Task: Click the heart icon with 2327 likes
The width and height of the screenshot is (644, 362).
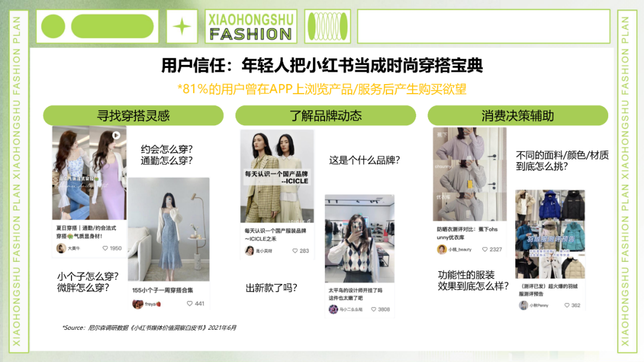Action: pyautogui.click(x=485, y=249)
